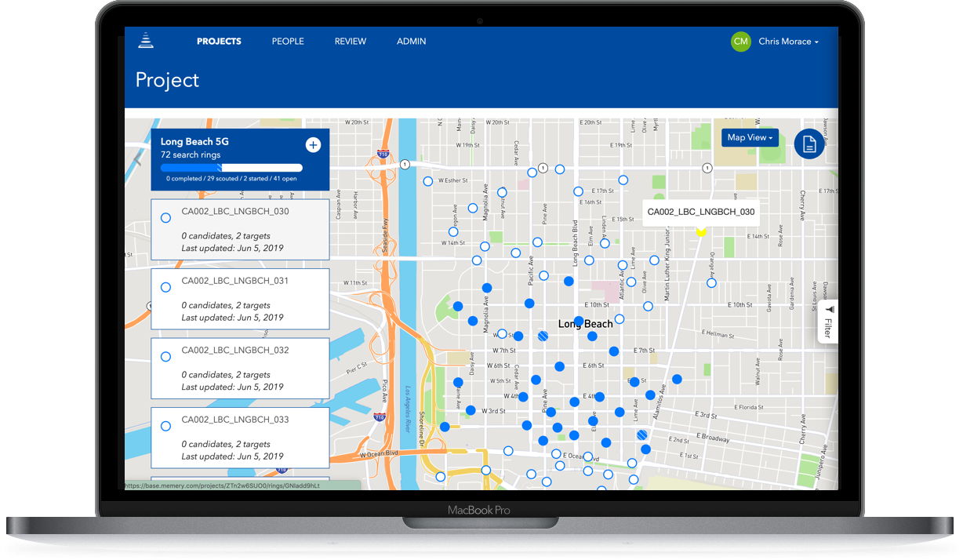Open the Map View dropdown

750,138
